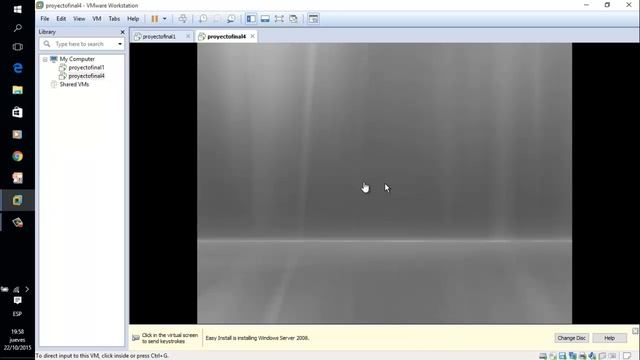Click the display status icon

coord(612,356)
